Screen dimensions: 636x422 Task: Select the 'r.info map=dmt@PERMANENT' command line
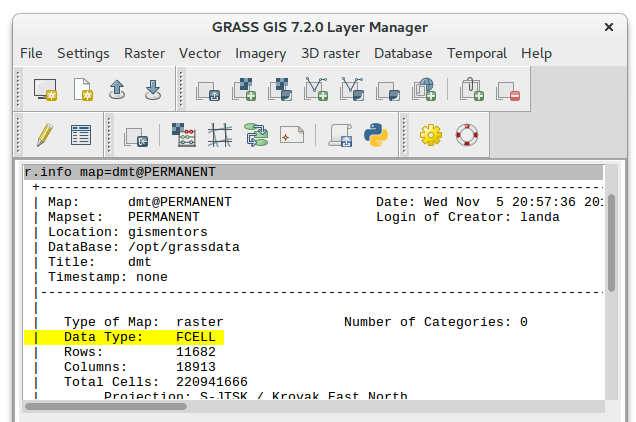(313, 172)
